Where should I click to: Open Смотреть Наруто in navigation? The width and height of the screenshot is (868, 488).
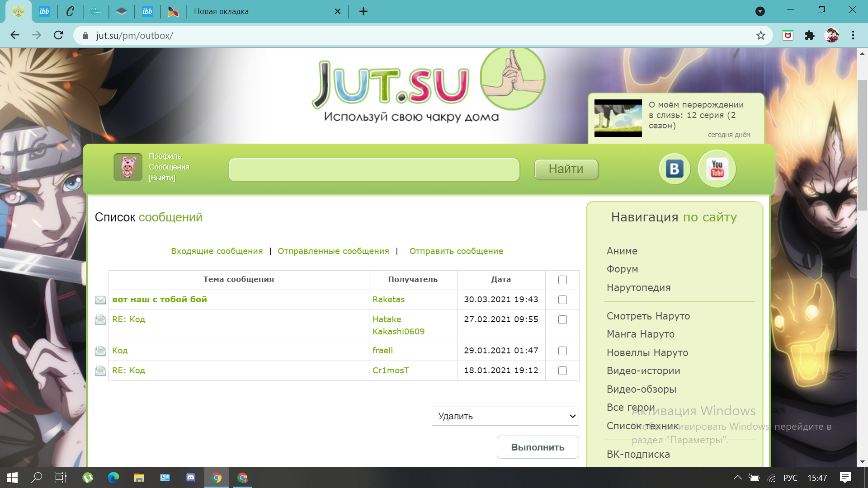[648, 316]
